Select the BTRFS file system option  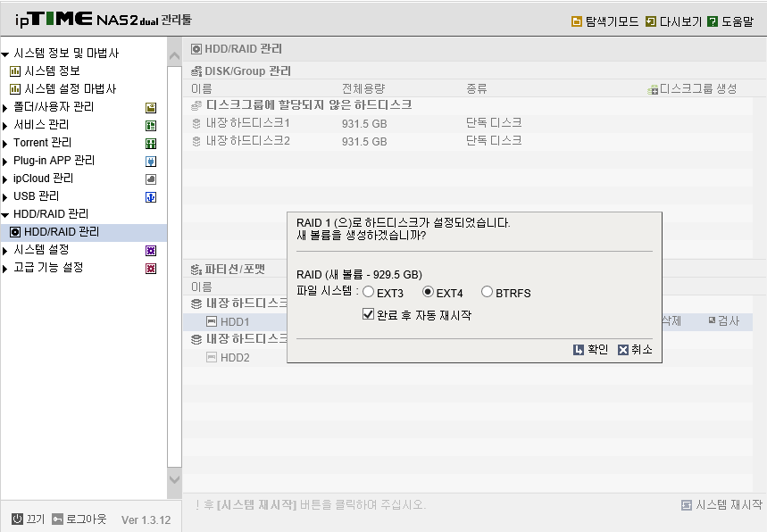487,292
